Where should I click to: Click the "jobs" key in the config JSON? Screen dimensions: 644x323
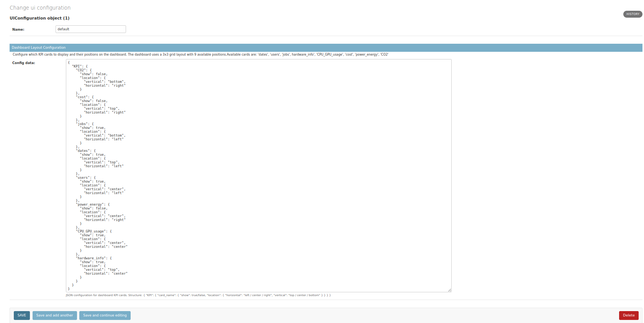tap(82, 124)
